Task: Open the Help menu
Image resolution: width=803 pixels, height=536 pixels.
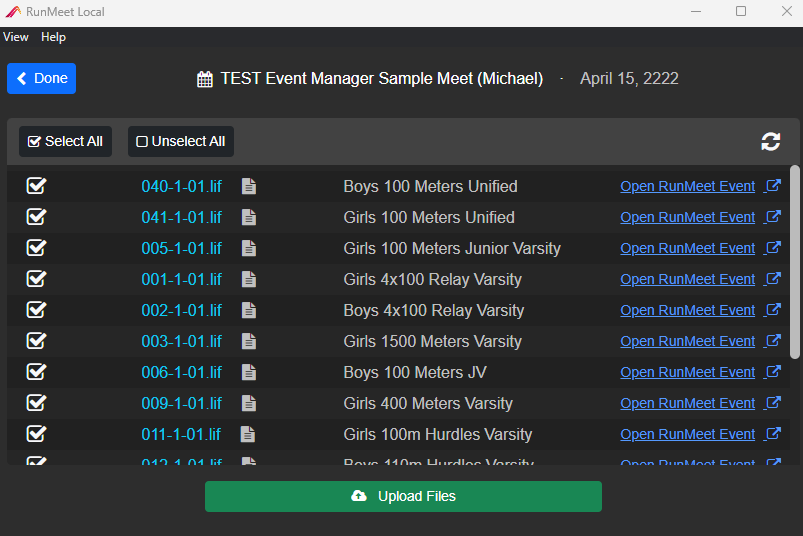Action: point(53,37)
